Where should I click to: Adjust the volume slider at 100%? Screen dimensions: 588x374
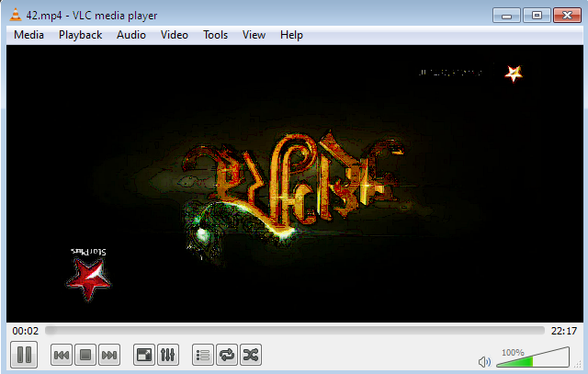533,357
